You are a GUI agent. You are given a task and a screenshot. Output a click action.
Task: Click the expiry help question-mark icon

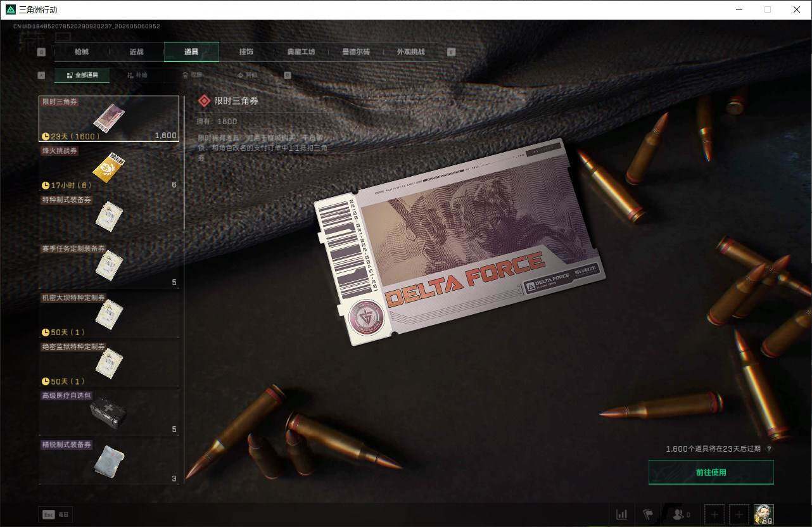(x=769, y=449)
